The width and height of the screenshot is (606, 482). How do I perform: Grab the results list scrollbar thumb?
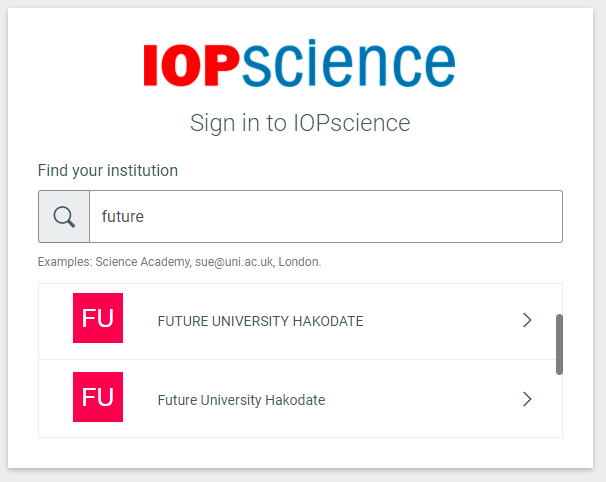coord(559,344)
